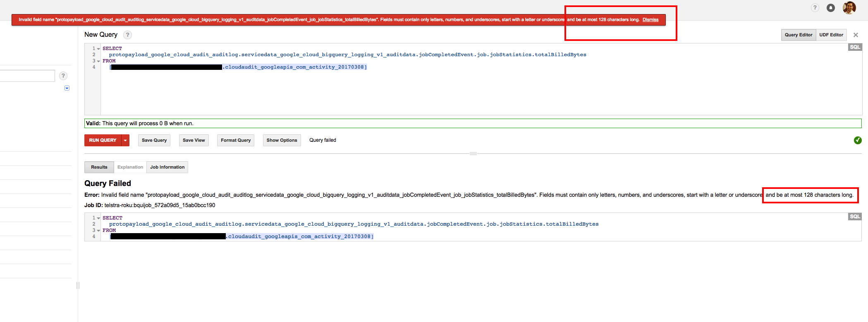
Task: Select the Results tab
Action: pos(99,167)
